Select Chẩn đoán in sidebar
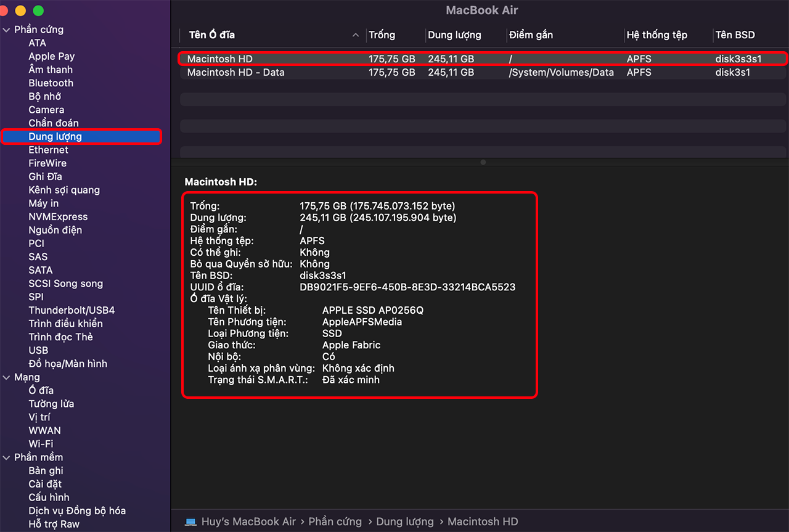789x532 pixels. 54,123
